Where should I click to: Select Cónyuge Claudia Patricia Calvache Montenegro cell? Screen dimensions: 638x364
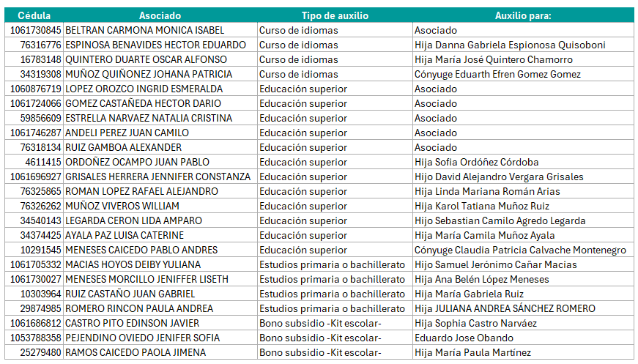[x=520, y=250]
